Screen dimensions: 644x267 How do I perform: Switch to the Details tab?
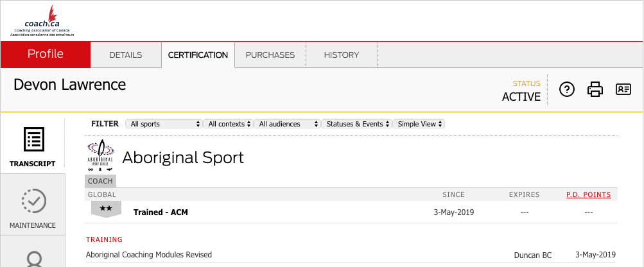click(125, 55)
